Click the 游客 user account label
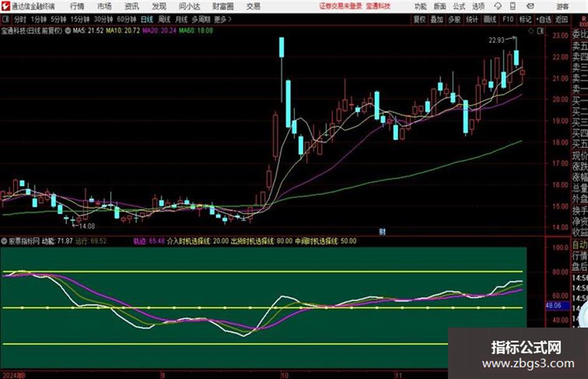The image size is (588, 379). coord(562,6)
